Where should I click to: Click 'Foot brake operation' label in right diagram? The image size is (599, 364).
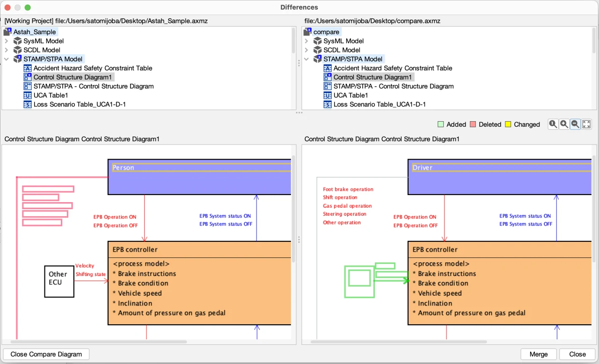pos(348,189)
